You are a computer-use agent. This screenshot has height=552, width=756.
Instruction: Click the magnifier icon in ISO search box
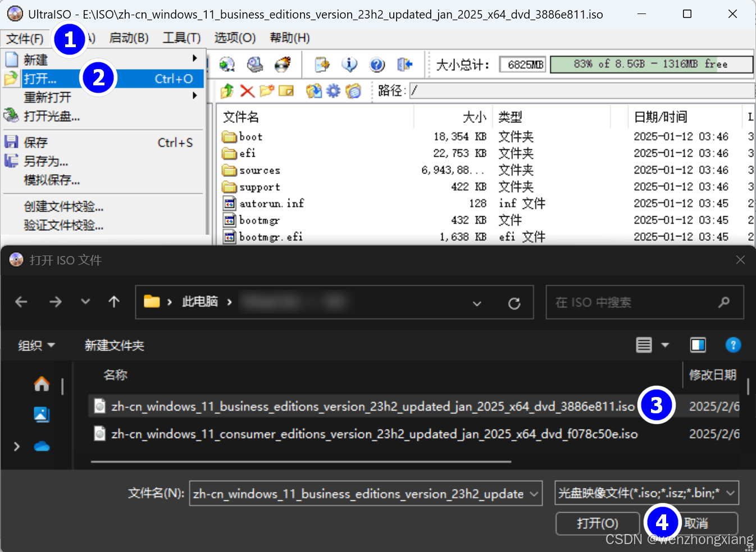(x=724, y=302)
